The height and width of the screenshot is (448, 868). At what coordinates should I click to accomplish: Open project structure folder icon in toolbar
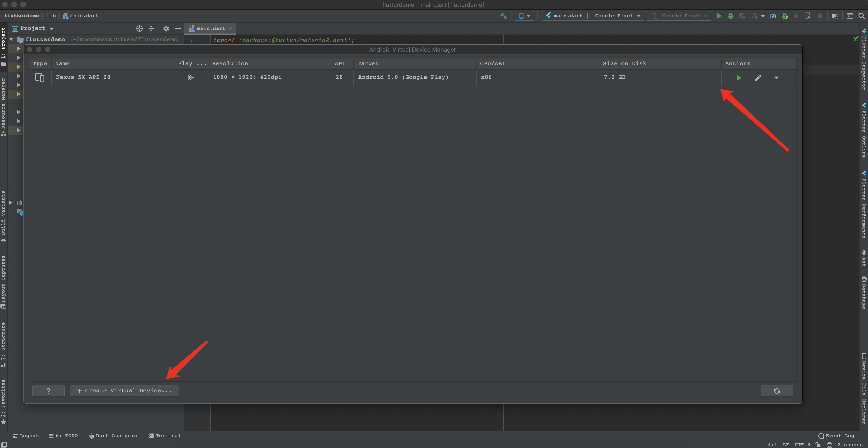[x=835, y=16]
